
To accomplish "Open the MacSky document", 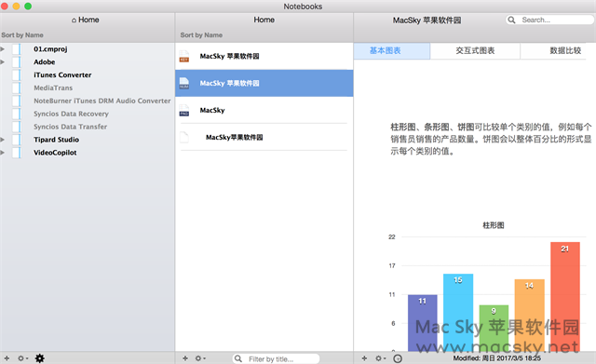I will pyautogui.click(x=264, y=110).
